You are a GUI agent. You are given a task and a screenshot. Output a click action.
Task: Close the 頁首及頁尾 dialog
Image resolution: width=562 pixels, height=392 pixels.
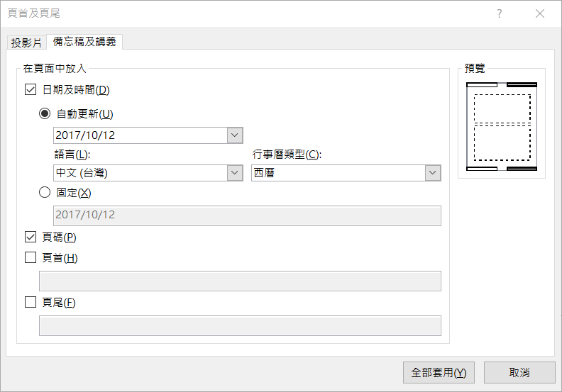(x=541, y=14)
